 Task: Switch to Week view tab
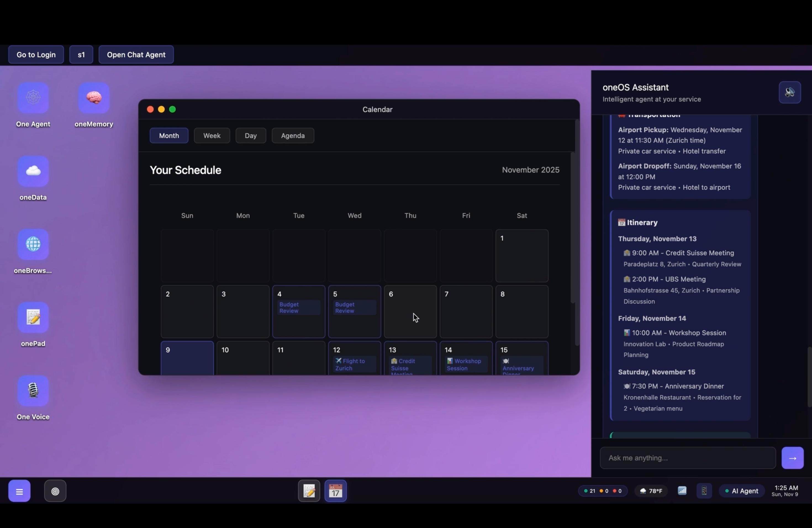212,136
